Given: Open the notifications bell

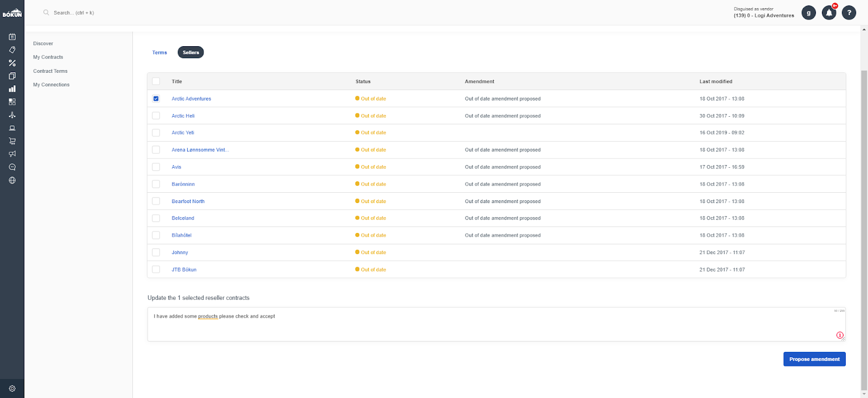Looking at the screenshot, I should click(x=829, y=12).
